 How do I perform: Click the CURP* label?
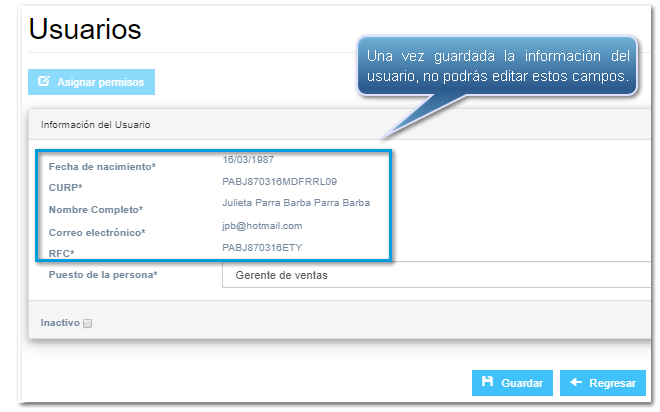coord(66,188)
